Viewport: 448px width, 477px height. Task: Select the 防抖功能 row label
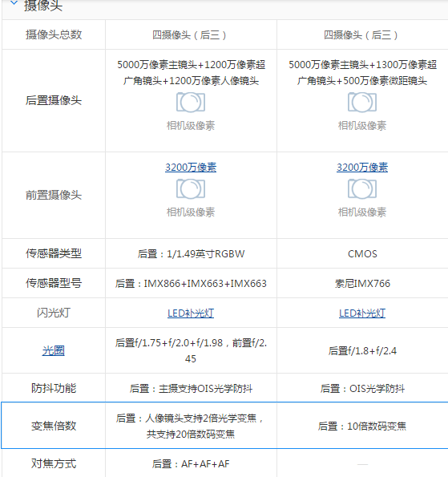(x=54, y=388)
